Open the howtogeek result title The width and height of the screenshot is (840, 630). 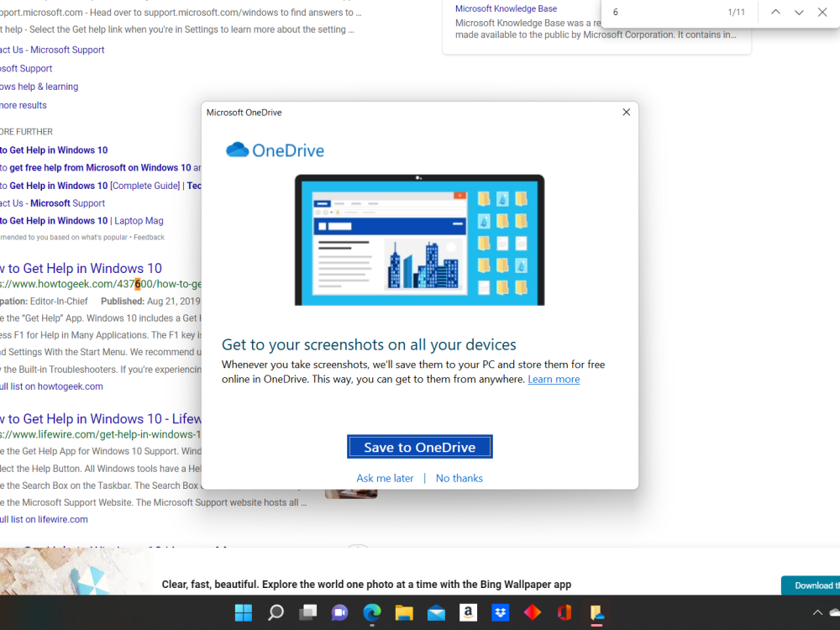click(81, 269)
